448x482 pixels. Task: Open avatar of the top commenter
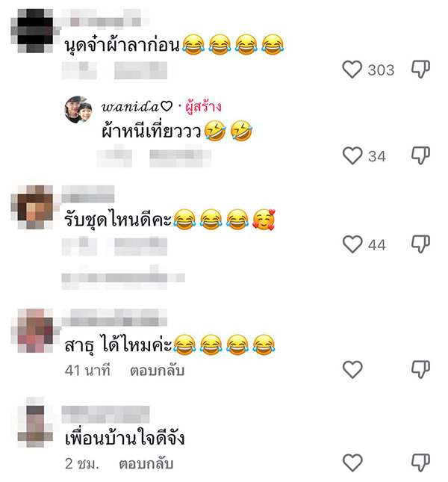click(x=34, y=31)
